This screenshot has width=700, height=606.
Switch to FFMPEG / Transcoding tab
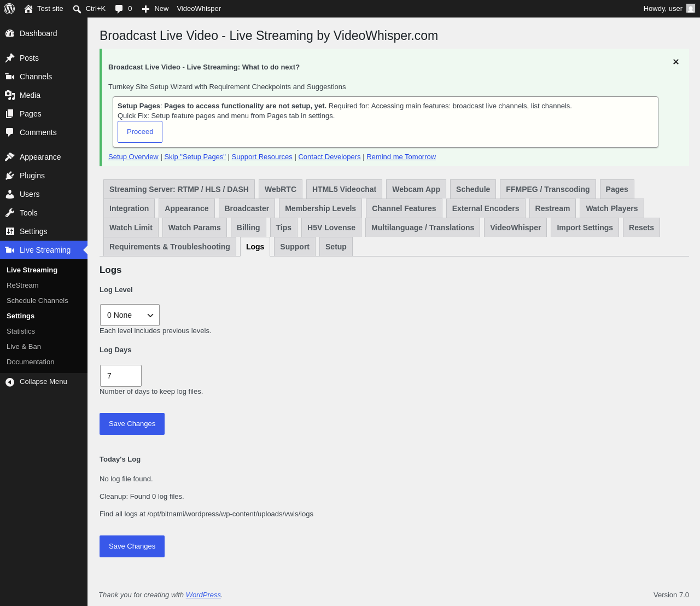point(548,189)
